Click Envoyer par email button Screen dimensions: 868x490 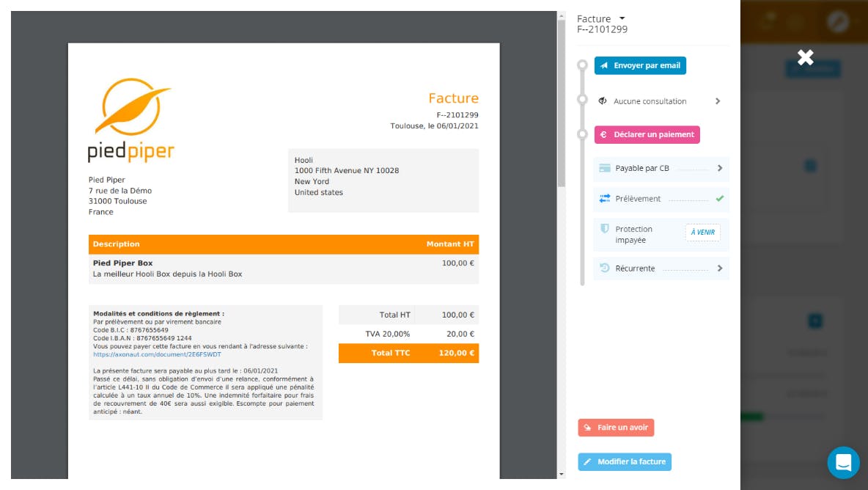(639, 65)
